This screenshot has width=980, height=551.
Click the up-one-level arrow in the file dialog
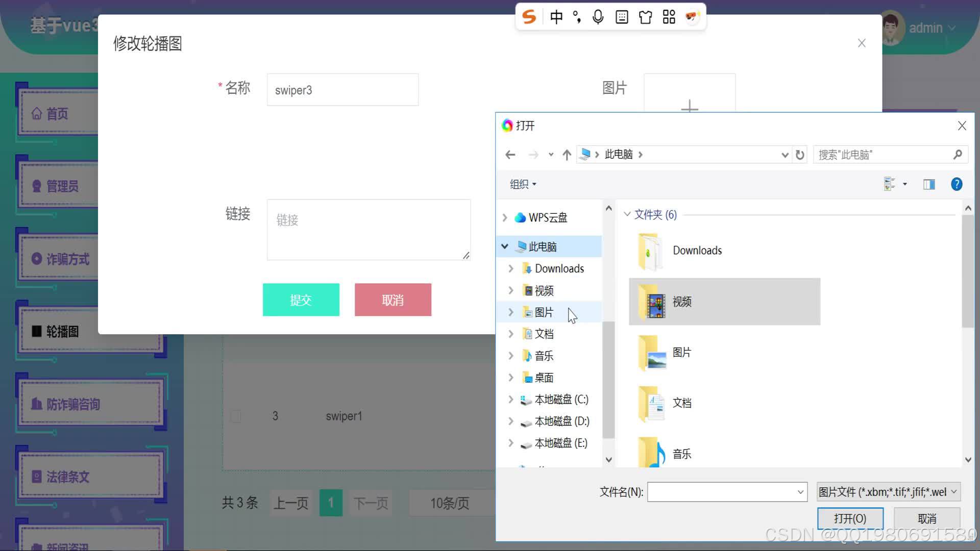coord(567,154)
